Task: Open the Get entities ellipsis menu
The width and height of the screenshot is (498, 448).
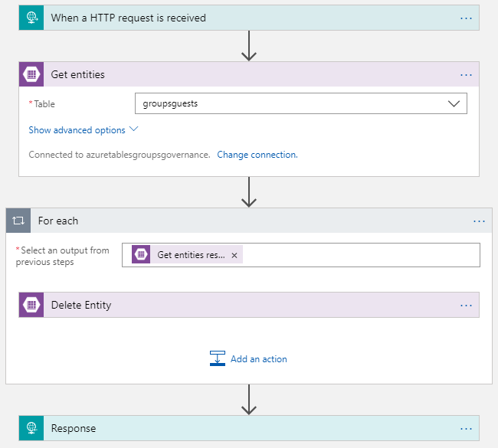Action: pos(466,75)
